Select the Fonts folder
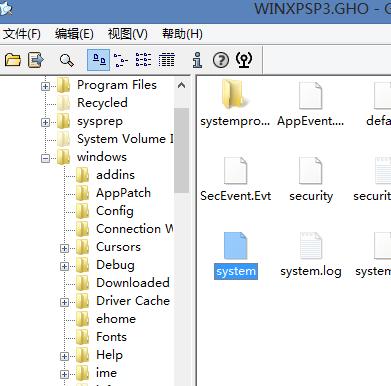Viewport: 391px width, 386px height. (x=111, y=337)
